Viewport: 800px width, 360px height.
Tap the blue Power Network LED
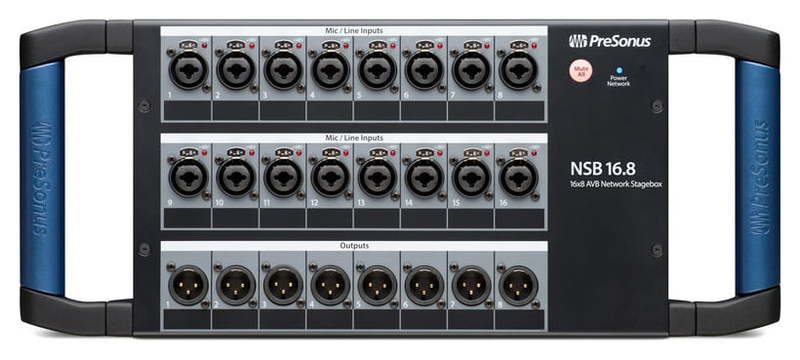tap(620, 70)
